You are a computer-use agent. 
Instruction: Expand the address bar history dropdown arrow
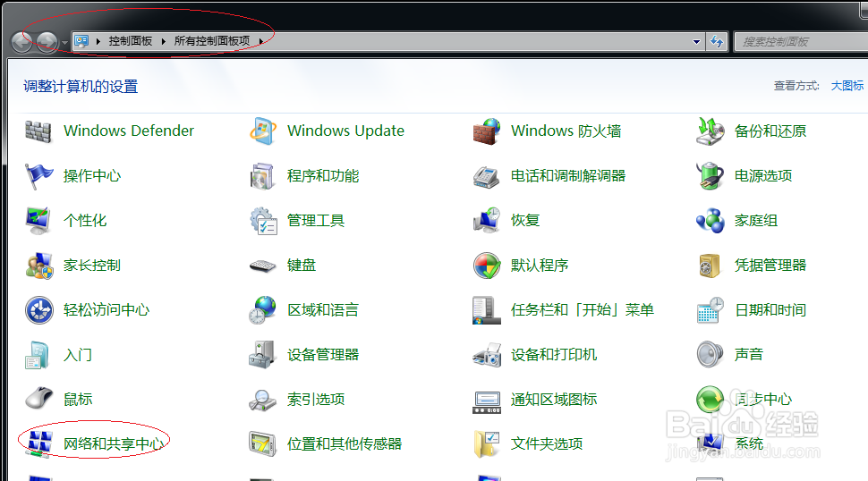[696, 41]
